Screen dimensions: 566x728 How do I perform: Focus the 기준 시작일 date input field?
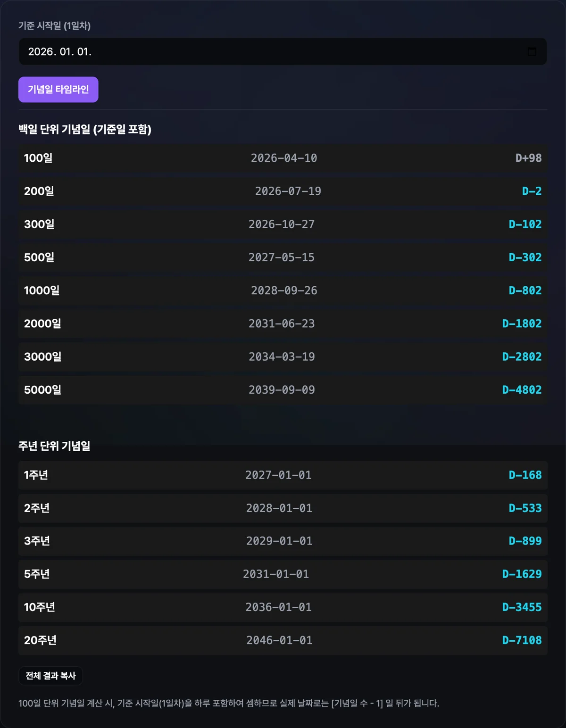click(283, 51)
